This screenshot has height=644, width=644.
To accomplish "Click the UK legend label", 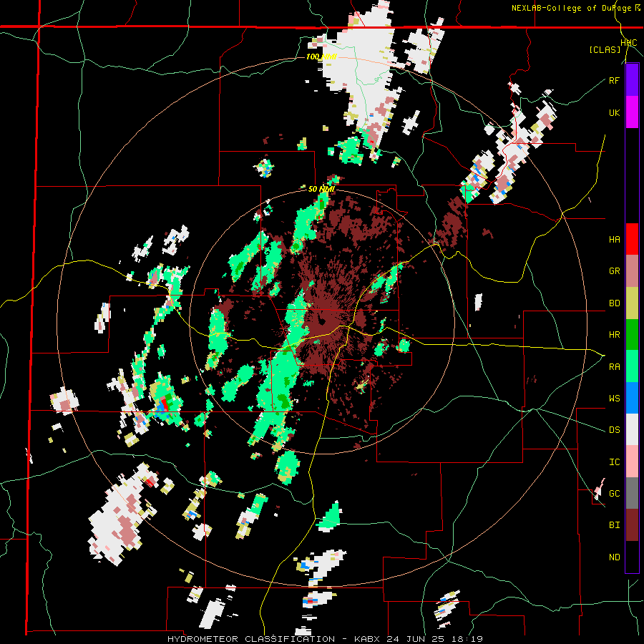I will (x=614, y=112).
